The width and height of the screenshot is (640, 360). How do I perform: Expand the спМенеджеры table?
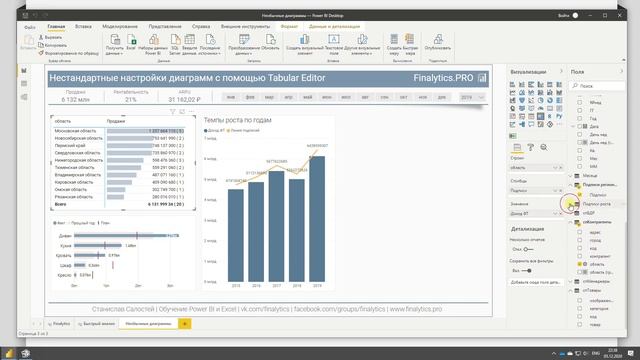(x=571, y=281)
